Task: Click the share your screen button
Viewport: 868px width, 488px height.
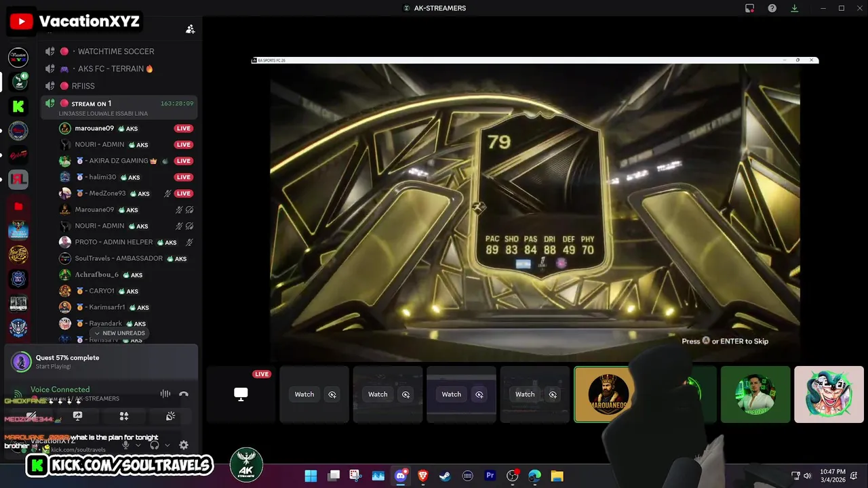Action: [x=77, y=416]
